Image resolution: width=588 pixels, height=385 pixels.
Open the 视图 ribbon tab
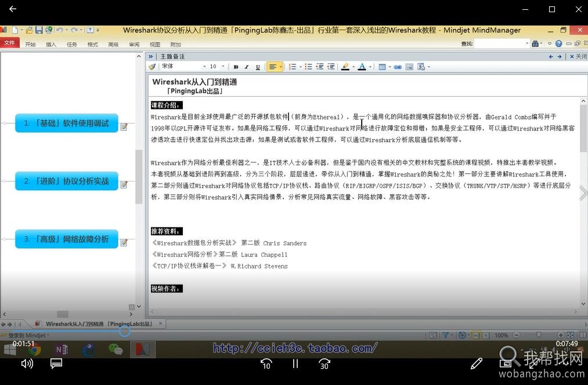click(155, 44)
